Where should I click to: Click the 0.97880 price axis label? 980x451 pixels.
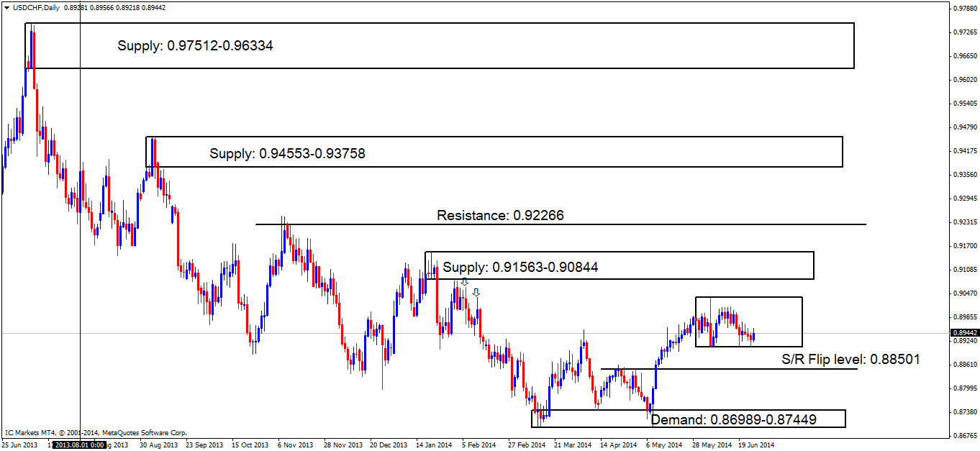click(x=965, y=9)
